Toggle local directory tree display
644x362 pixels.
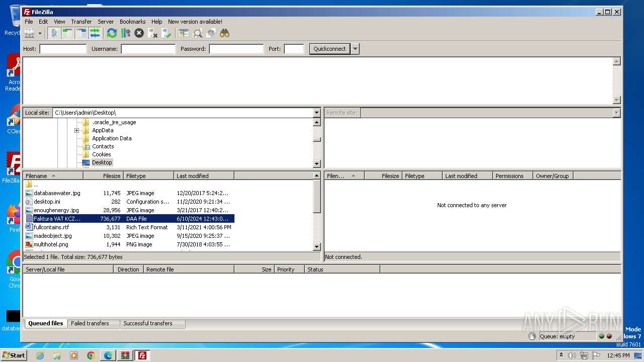(67, 33)
